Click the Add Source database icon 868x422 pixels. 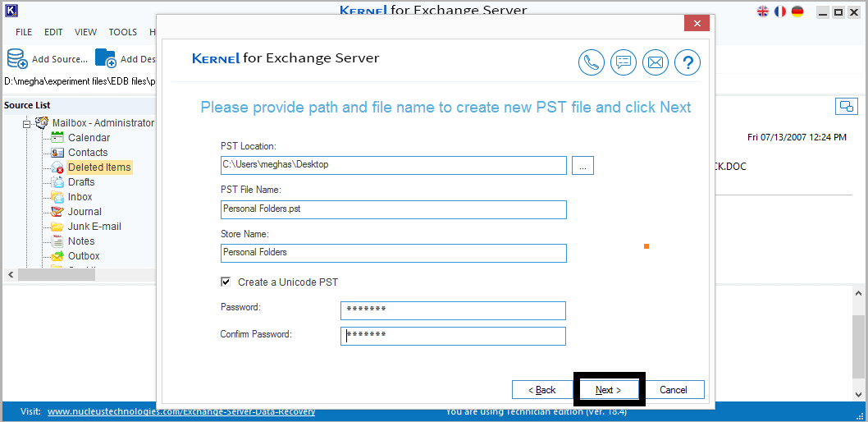tap(16, 58)
